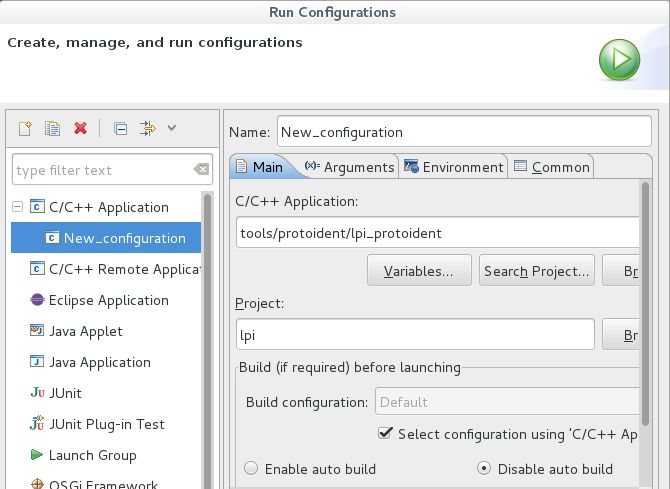The height and width of the screenshot is (489, 670).
Task: Click the Search Project... button
Action: 537,271
